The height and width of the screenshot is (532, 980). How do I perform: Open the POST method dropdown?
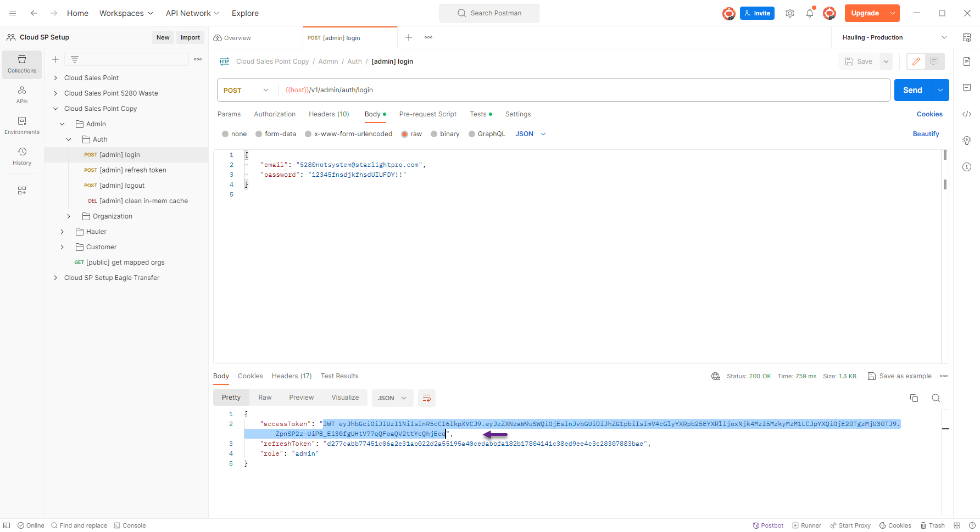(x=246, y=90)
